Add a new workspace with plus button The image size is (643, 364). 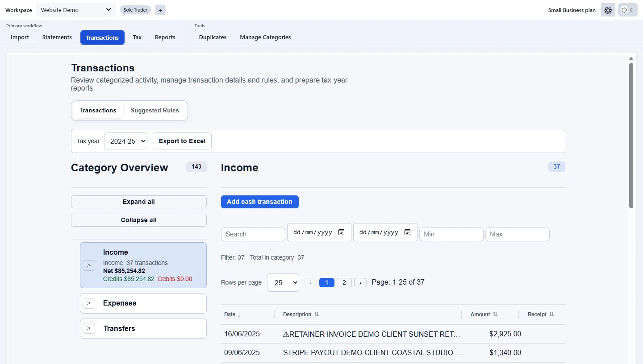(x=160, y=10)
